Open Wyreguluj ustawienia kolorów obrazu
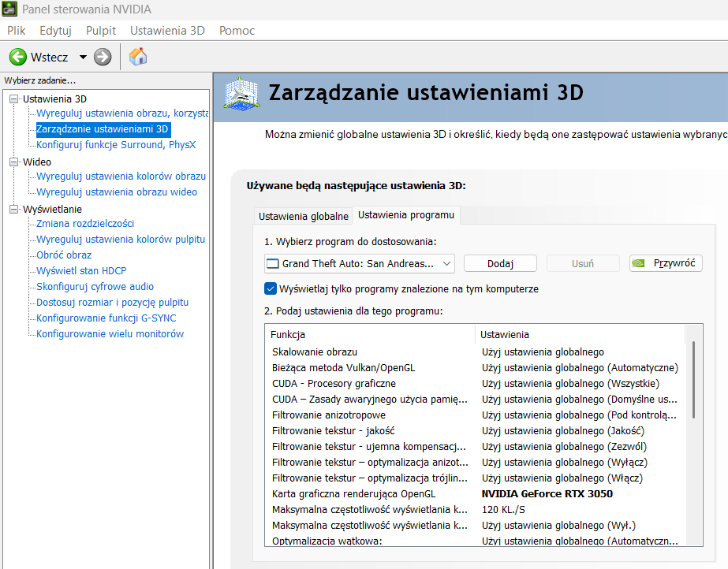Image resolution: width=728 pixels, height=569 pixels. point(121,177)
